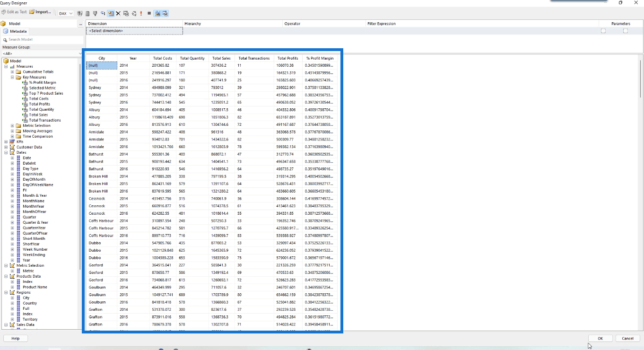The image size is (644, 350).
Task: Select the Territory attribute under Regions
Action: 30,319
